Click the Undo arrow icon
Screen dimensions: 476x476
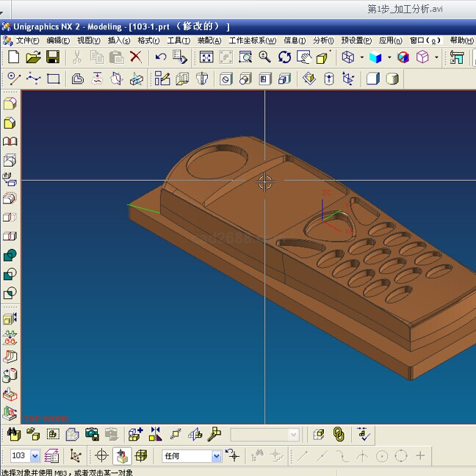click(160, 57)
